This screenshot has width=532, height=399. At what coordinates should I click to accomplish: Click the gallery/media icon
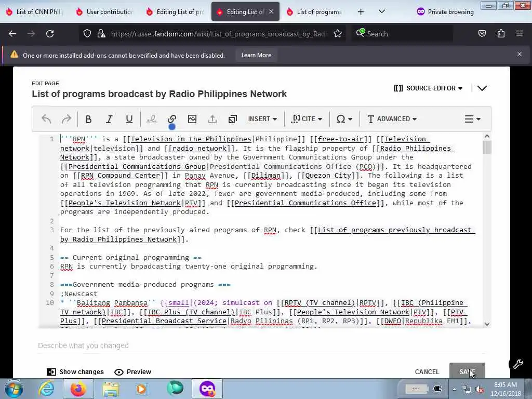tap(233, 119)
